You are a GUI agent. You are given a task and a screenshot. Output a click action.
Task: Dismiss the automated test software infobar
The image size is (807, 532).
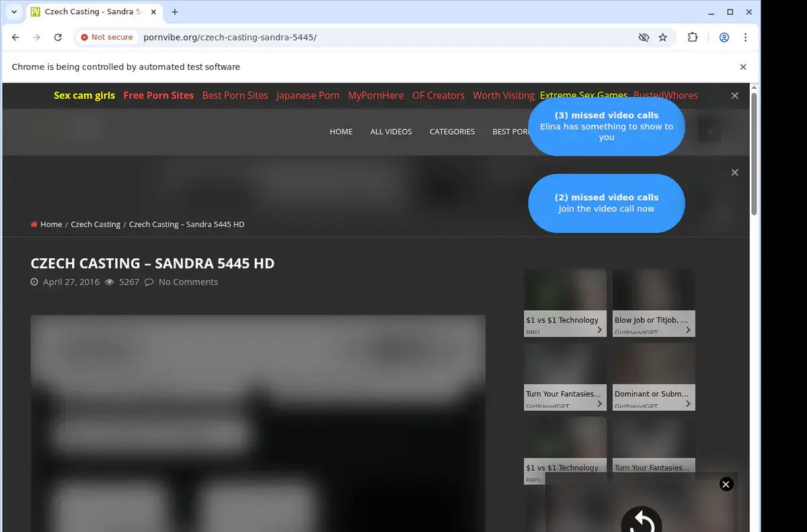pos(743,67)
